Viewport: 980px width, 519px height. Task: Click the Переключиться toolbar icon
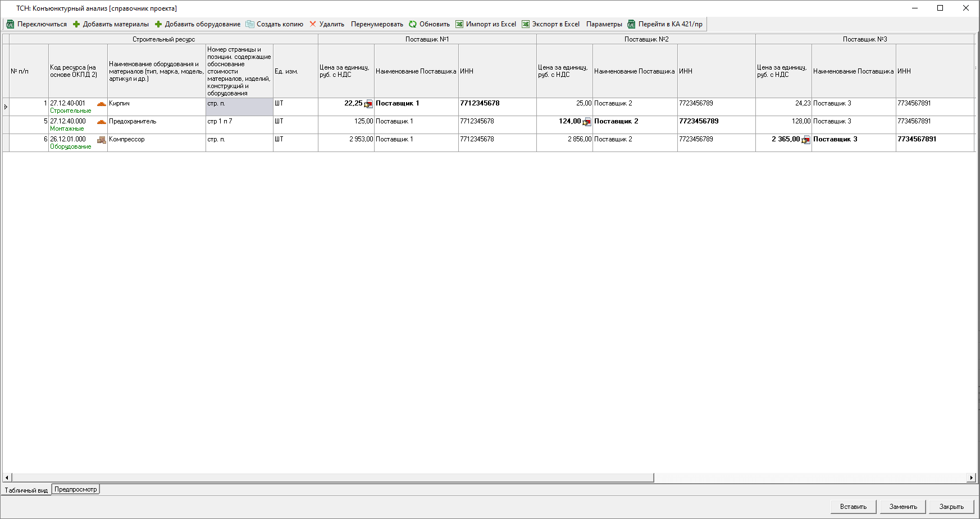tap(10, 24)
